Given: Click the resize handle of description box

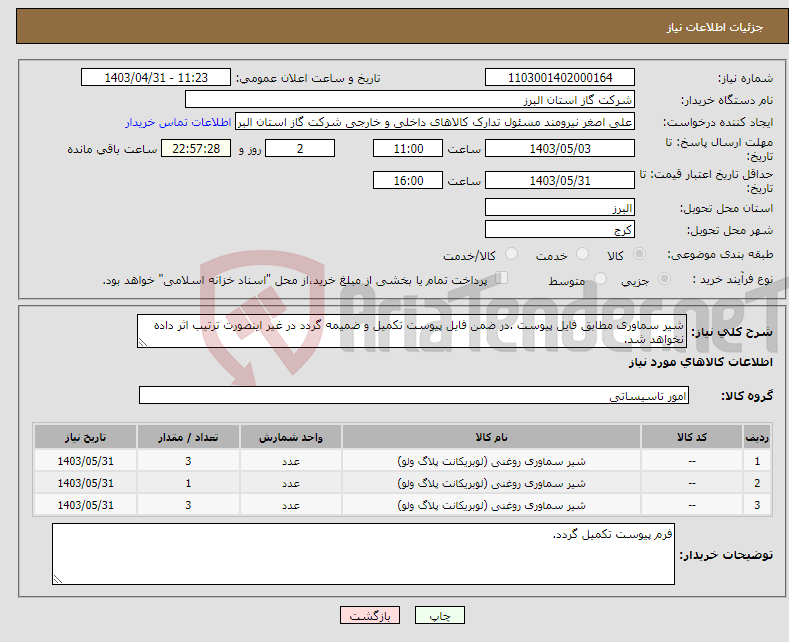Looking at the screenshot, I should click(143, 343).
